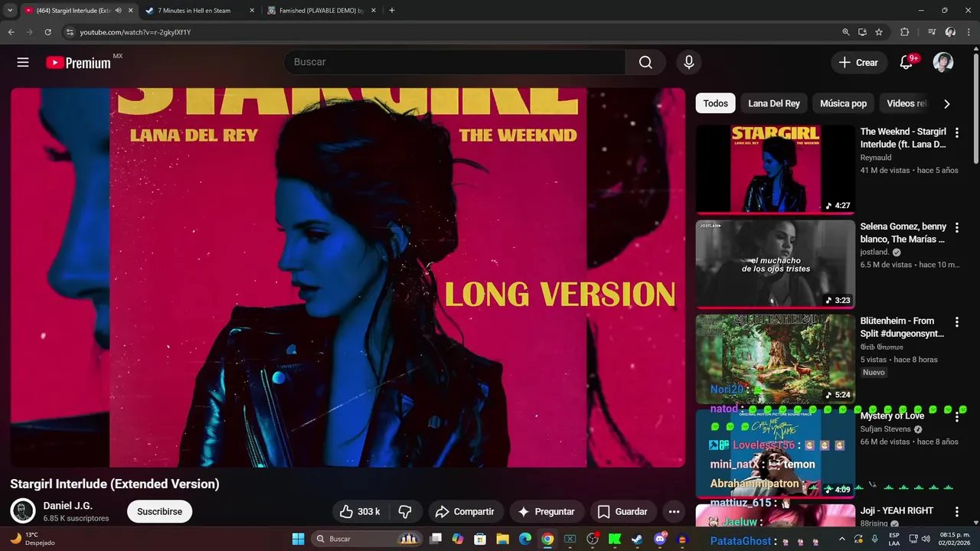The width and height of the screenshot is (980, 551).
Task: Click the Guardar save button
Action: tap(622, 511)
